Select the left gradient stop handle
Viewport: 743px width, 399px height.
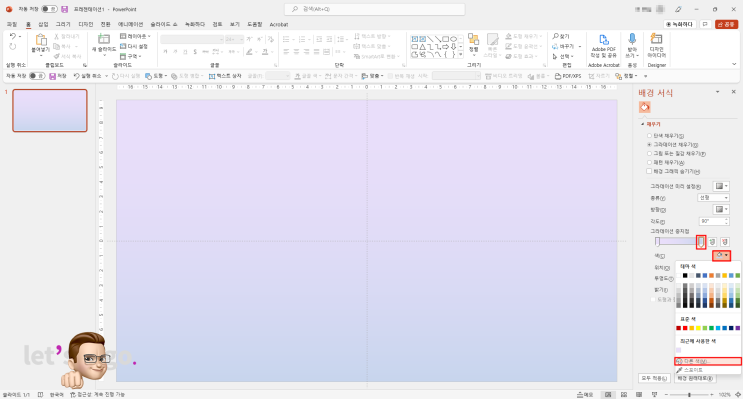pyautogui.click(x=658, y=242)
